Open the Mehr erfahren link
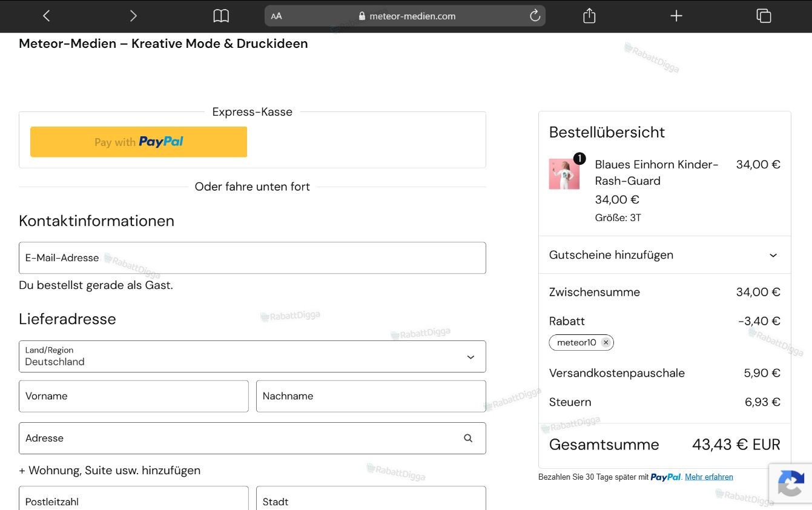This screenshot has width=812, height=510. click(x=709, y=477)
